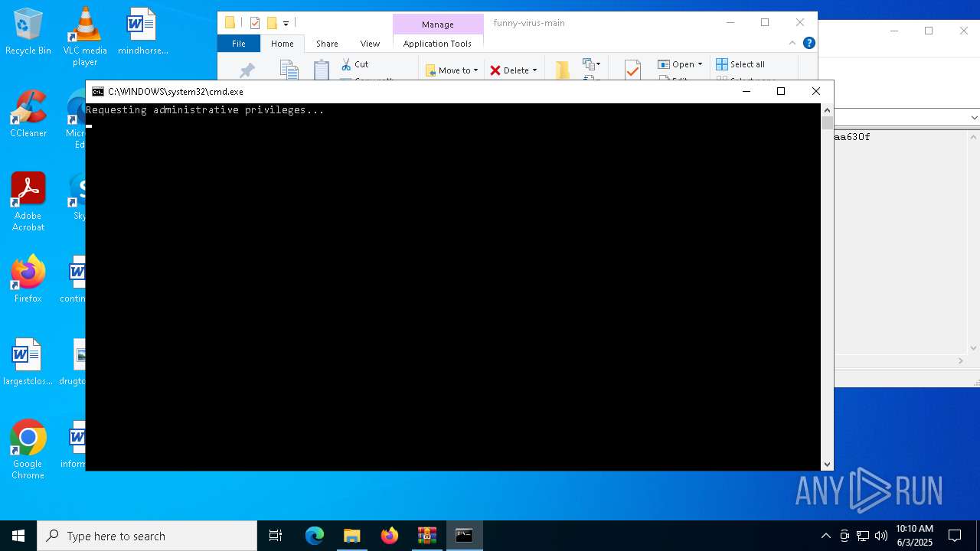This screenshot has height=551, width=980.
Task: Click the Properties checkmark icon in ribbon
Action: coord(632,70)
